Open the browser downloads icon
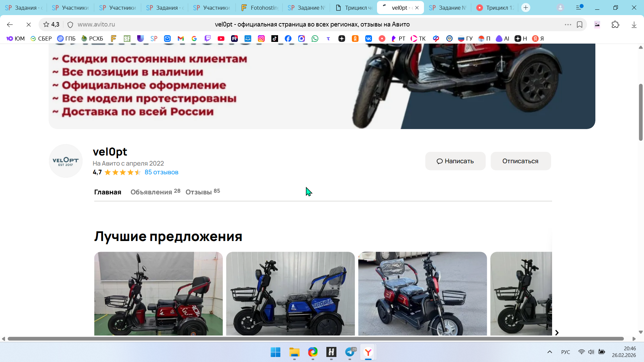This screenshot has height=362, width=644. click(x=634, y=24)
